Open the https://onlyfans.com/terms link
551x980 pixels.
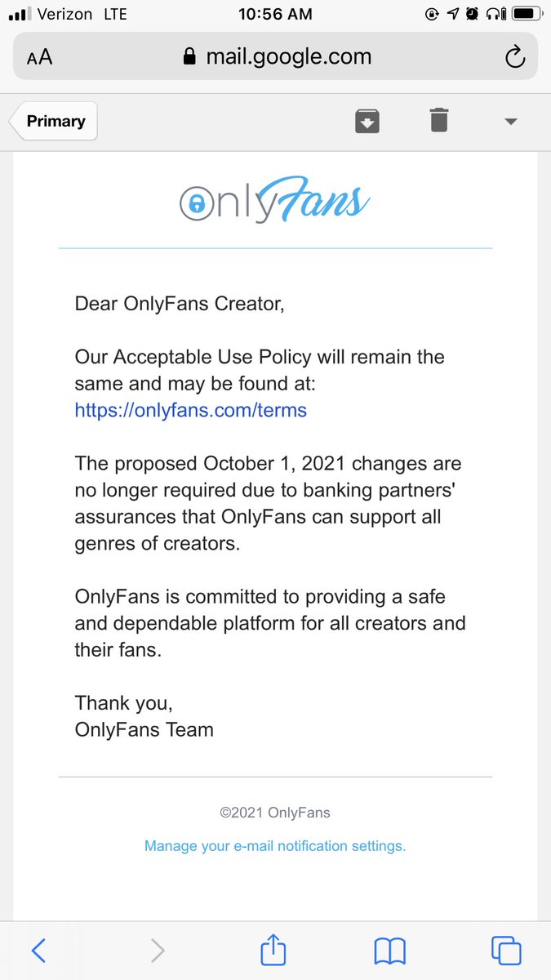[x=191, y=410]
